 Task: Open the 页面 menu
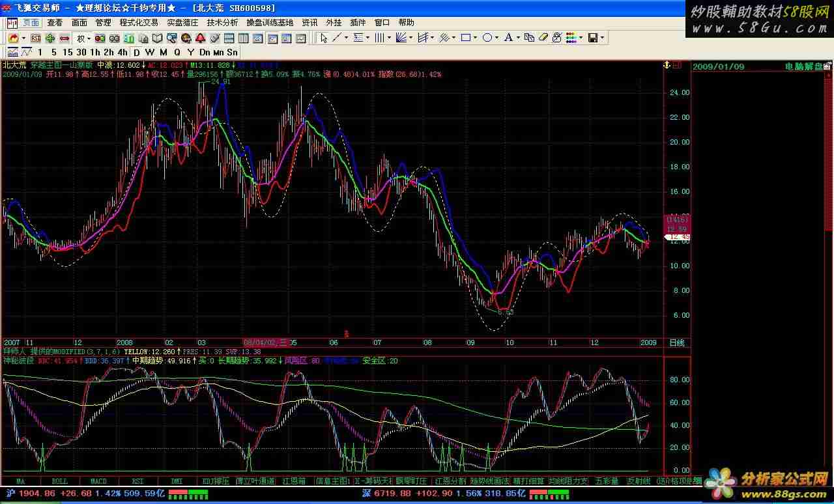pyautogui.click(x=31, y=22)
